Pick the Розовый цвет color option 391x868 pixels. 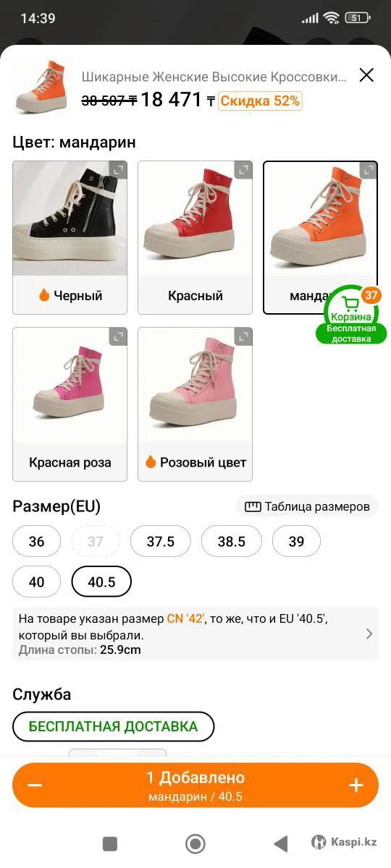[195, 404]
